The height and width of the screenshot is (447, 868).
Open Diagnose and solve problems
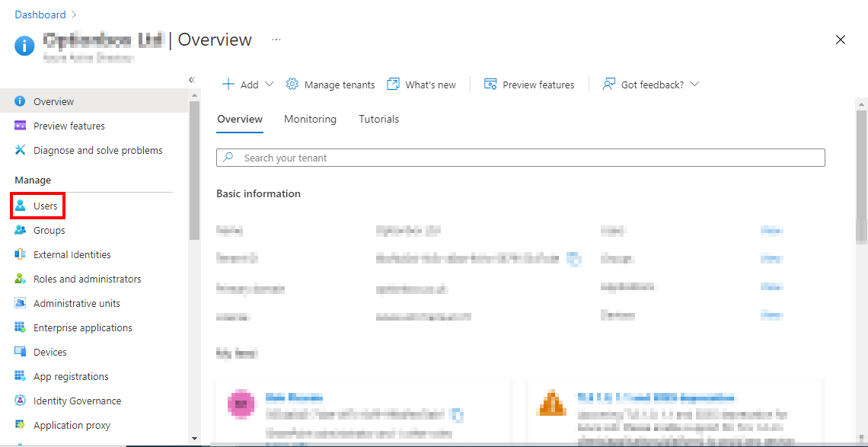pos(94,150)
